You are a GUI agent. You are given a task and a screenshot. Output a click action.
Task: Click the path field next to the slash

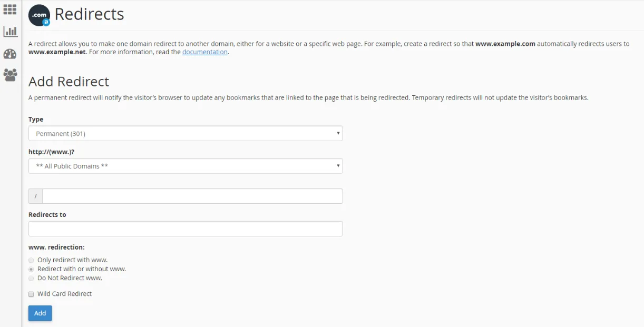192,195
